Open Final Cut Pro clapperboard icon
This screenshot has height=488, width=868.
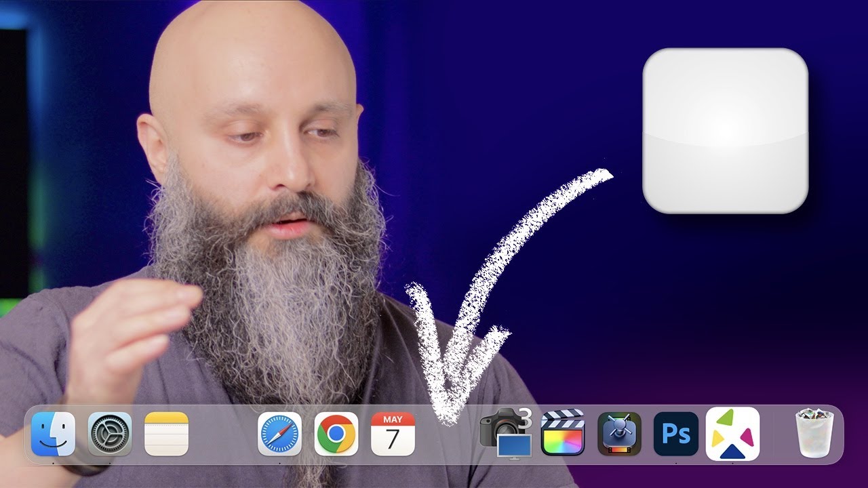[563, 433]
